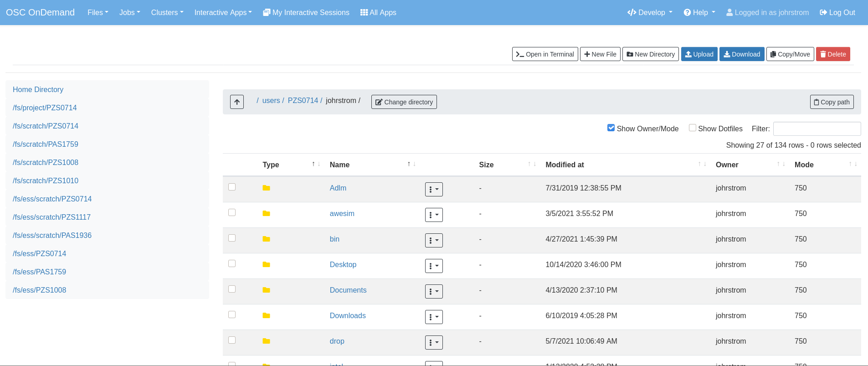Enable the Show Dotfiles checkbox

click(x=692, y=128)
